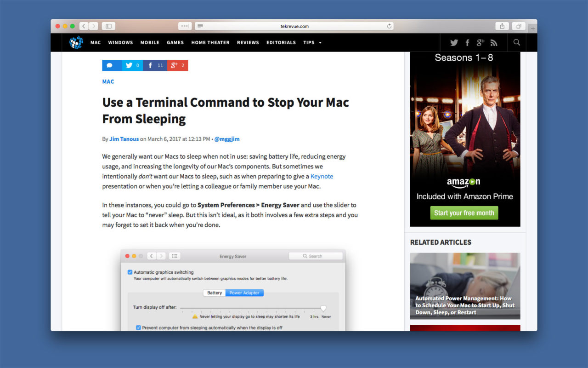This screenshot has width=588, height=368.
Task: Toggle Prevent computer from sleeping checkbox
Action: click(x=138, y=328)
